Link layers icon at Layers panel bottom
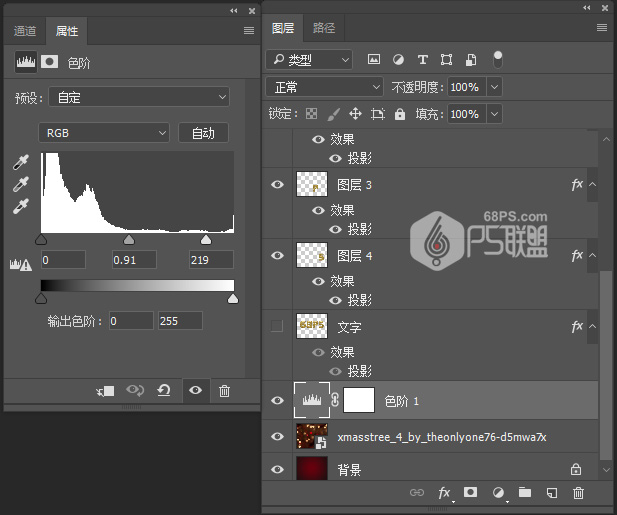The height and width of the screenshot is (515, 617). click(417, 493)
